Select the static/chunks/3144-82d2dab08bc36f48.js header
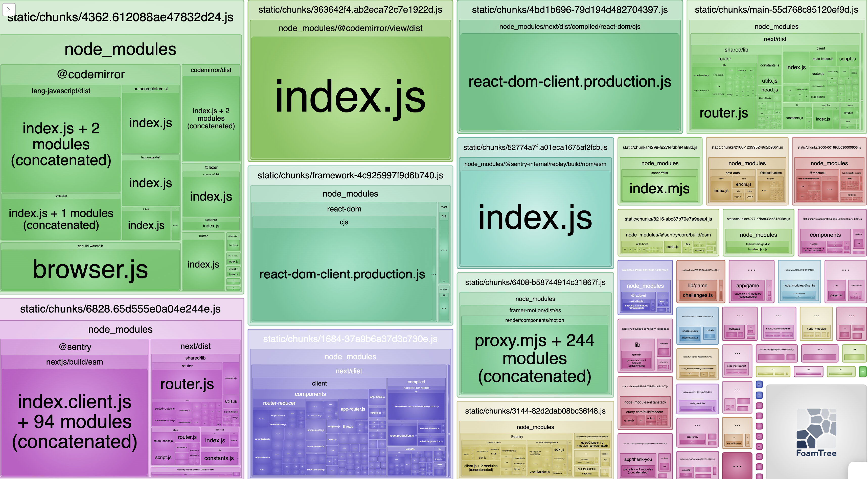The image size is (868, 479). [535, 411]
